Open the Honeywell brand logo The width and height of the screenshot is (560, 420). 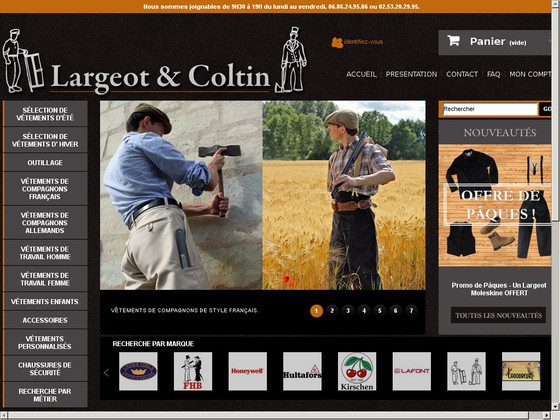click(x=248, y=371)
